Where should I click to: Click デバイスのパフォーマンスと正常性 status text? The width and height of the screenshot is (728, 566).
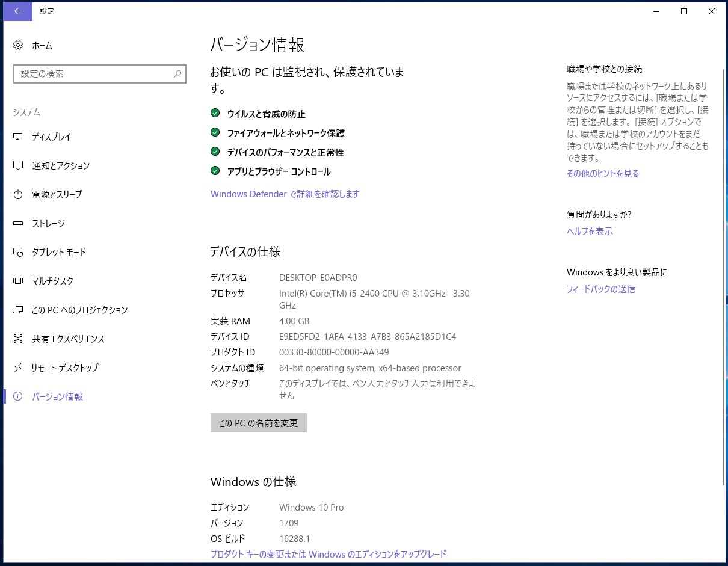[286, 152]
